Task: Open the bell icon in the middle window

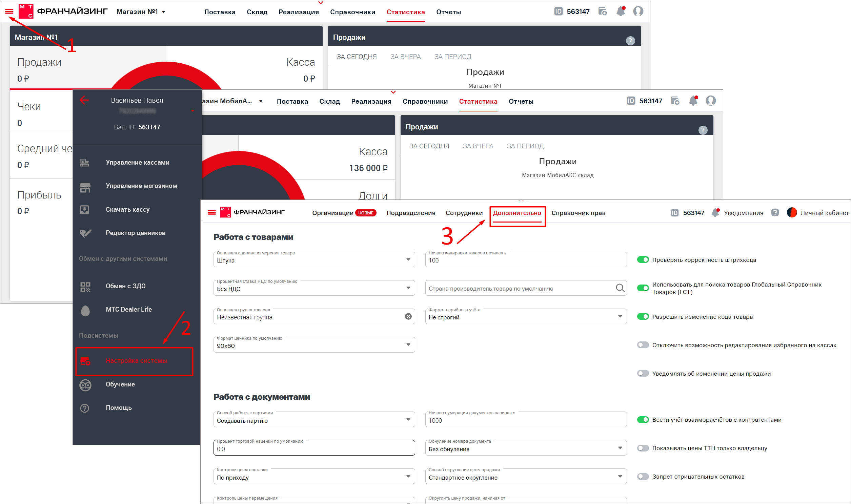Action: pyautogui.click(x=693, y=101)
